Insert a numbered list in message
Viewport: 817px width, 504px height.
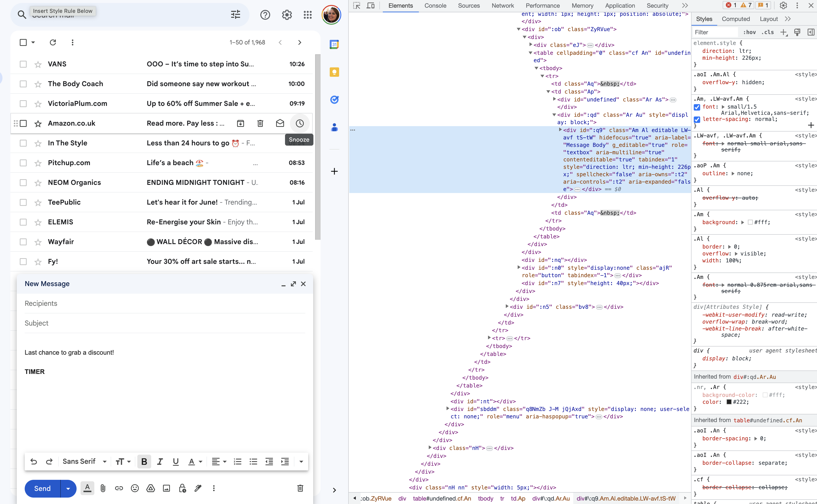pos(237,461)
